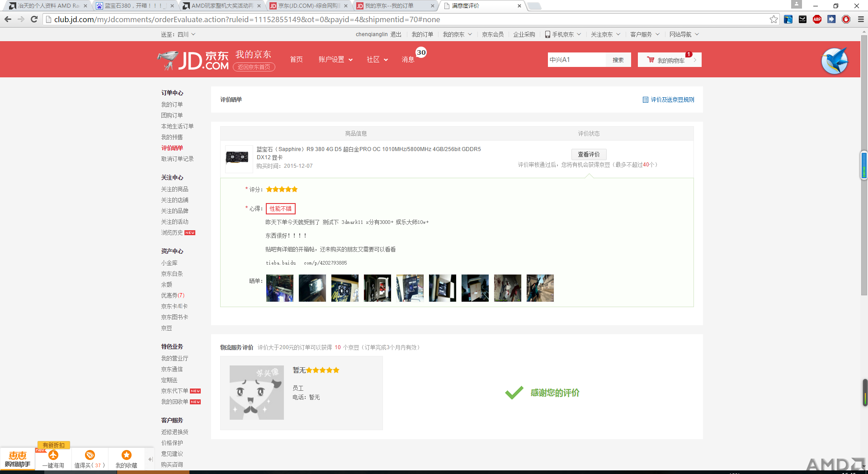This screenshot has width=868, height=474.
Task: Expand the 关注京东 dropdown
Action: coord(606,34)
